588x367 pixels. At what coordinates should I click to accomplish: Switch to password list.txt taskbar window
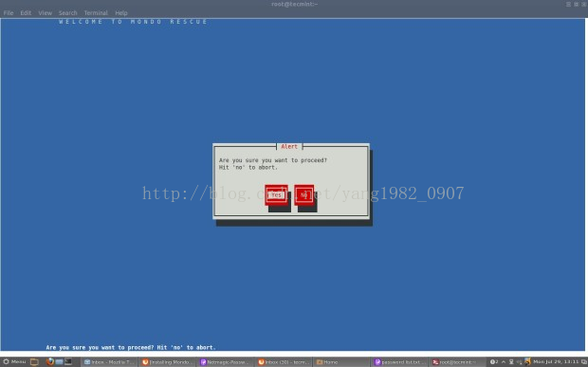coord(399,362)
